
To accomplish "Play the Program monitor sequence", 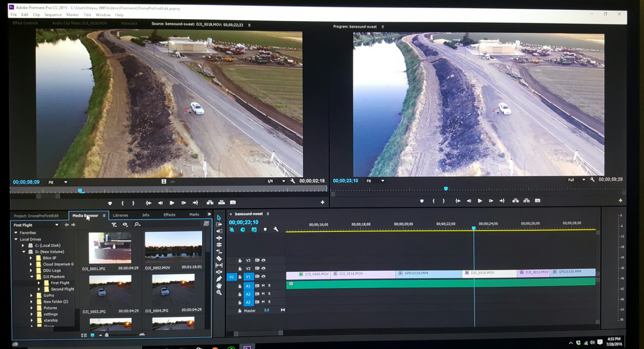I will point(480,201).
